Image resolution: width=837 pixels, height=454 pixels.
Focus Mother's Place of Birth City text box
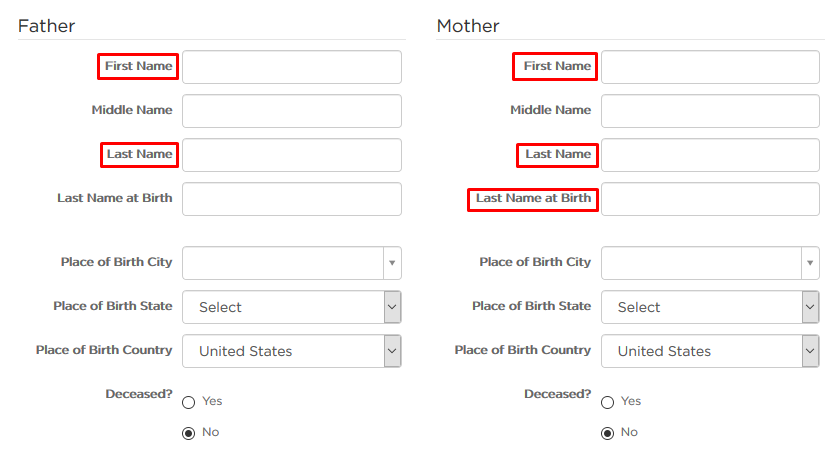click(701, 263)
